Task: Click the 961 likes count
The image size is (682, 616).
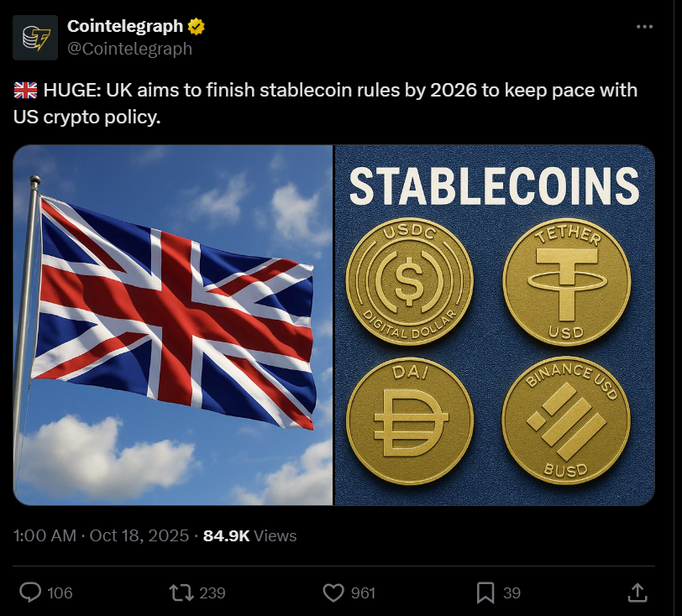Action: (x=362, y=593)
